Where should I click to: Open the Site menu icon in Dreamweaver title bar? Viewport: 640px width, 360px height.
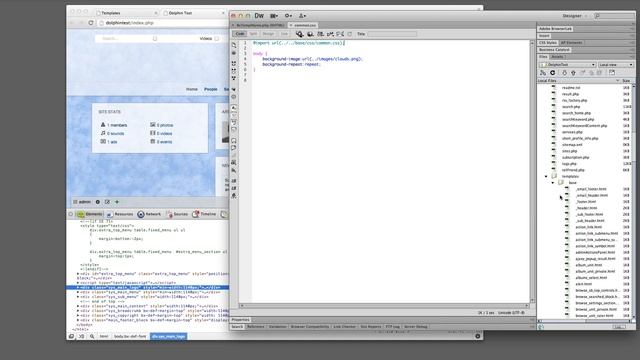click(302, 16)
